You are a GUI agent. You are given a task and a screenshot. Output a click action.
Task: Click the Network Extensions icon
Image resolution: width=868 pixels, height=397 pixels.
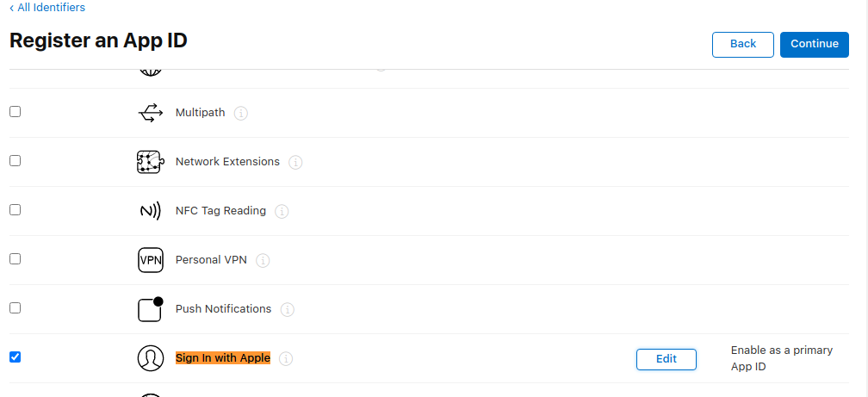click(x=150, y=162)
